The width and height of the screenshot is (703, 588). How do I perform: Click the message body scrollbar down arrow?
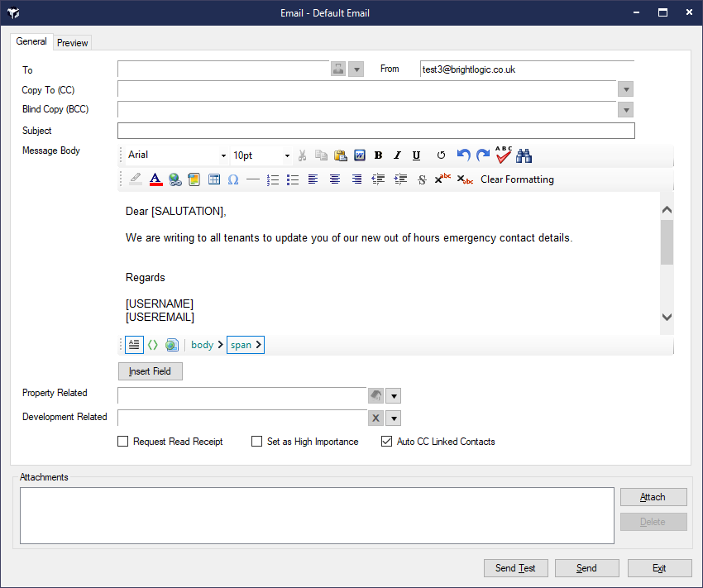[667, 317]
